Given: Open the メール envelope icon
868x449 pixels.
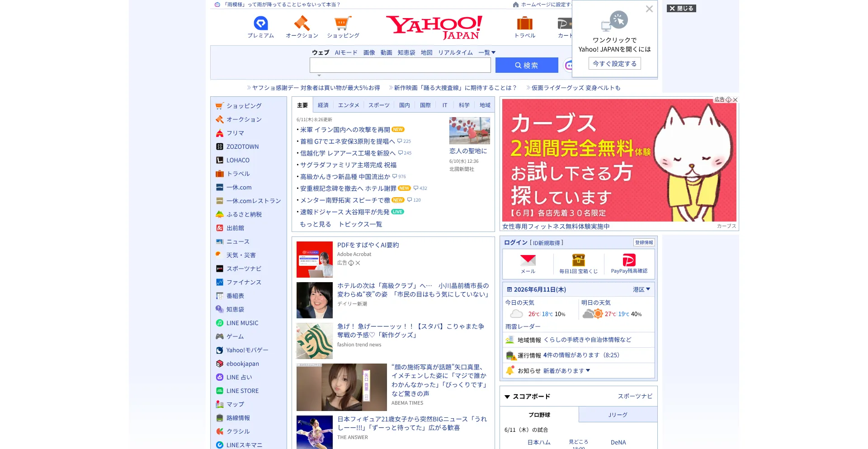Looking at the screenshot, I should coord(528,260).
